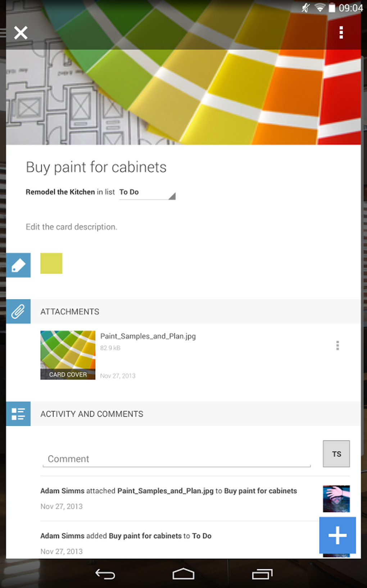Tap the Android home navigation button
The height and width of the screenshot is (588, 367).
click(x=183, y=574)
